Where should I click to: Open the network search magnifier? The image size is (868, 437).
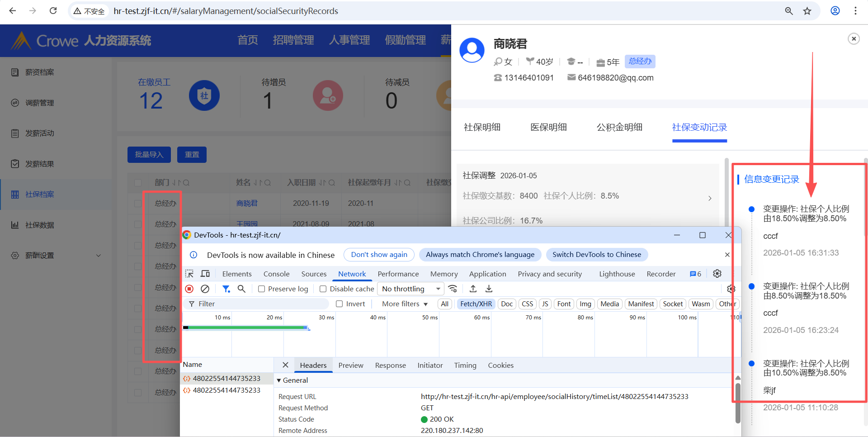pyautogui.click(x=241, y=289)
